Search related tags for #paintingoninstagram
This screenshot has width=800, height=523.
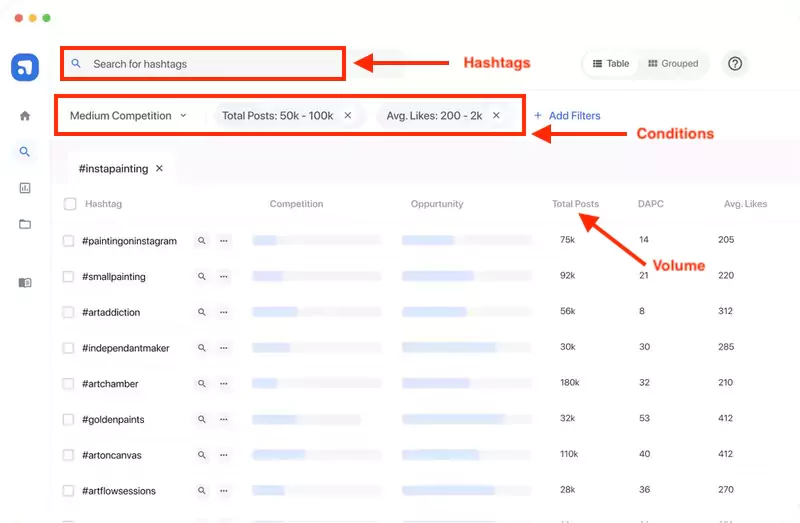pyautogui.click(x=202, y=241)
